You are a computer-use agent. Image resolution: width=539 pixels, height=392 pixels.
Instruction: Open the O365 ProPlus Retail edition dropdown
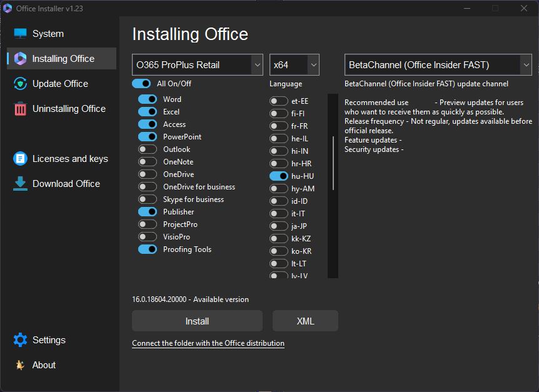[x=198, y=64]
